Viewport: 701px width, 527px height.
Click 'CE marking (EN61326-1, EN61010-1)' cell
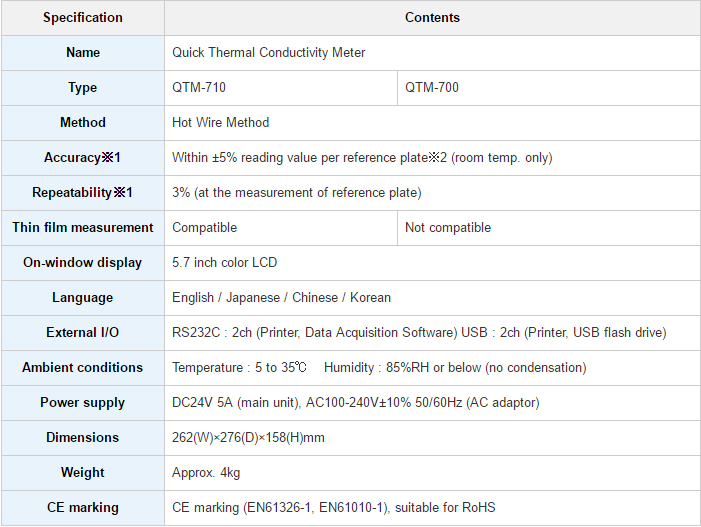tap(432, 508)
